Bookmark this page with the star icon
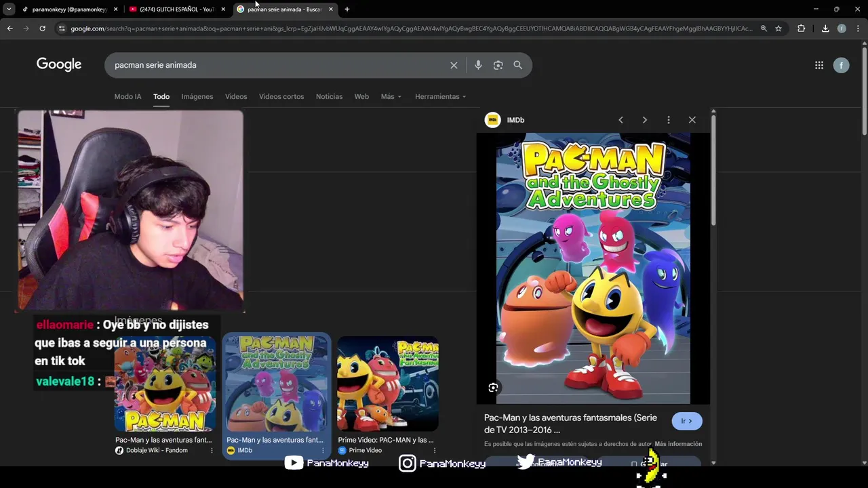 point(778,28)
